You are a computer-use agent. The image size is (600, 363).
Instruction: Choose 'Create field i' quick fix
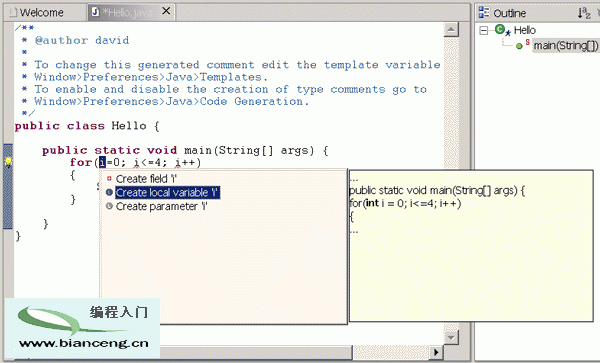[146, 179]
